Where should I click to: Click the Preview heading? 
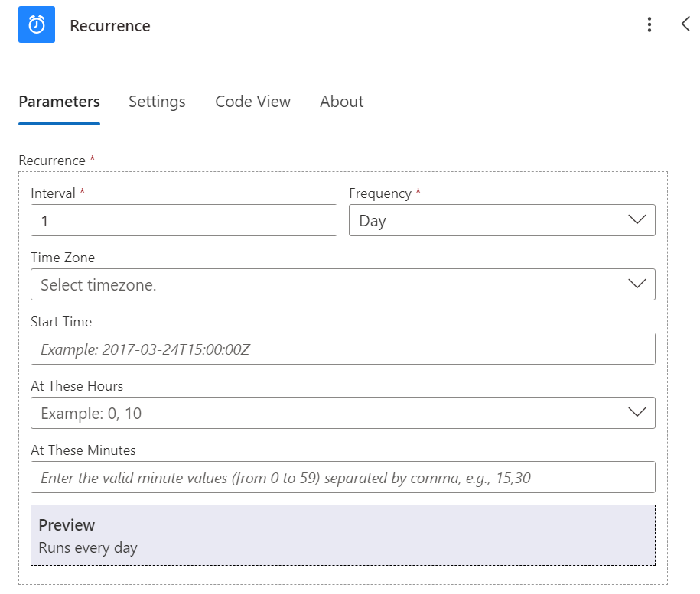click(x=67, y=525)
